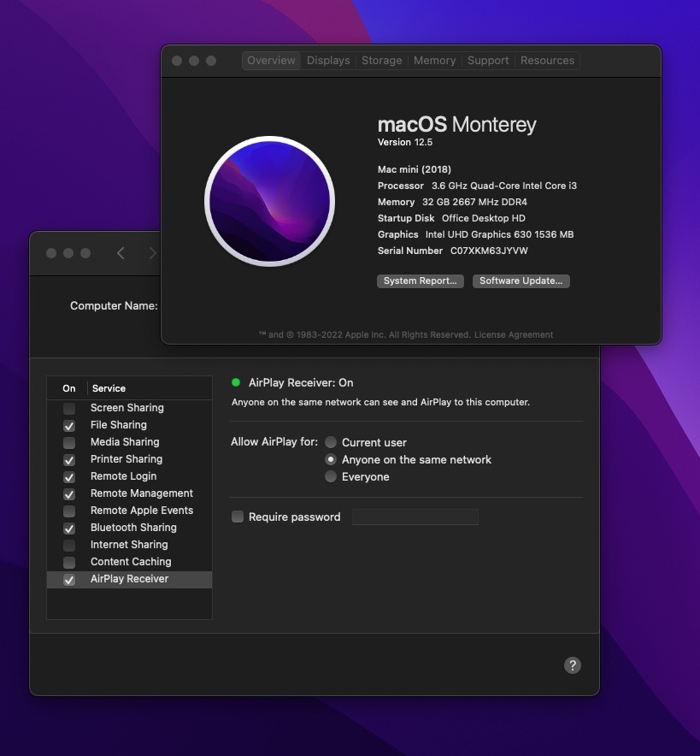The width and height of the screenshot is (700, 756).
Task: Click the forward arrow in Sharing window
Action: tap(152, 253)
